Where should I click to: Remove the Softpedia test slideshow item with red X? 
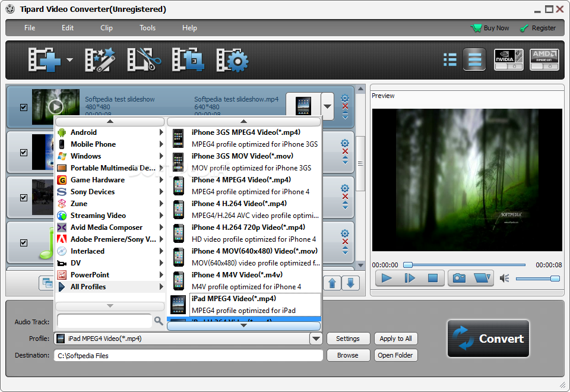[x=345, y=106]
